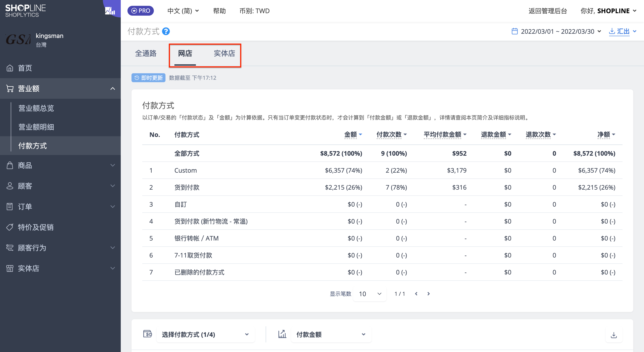Switch to the 实体店 tab
This screenshot has height=352, width=644.
click(x=224, y=53)
